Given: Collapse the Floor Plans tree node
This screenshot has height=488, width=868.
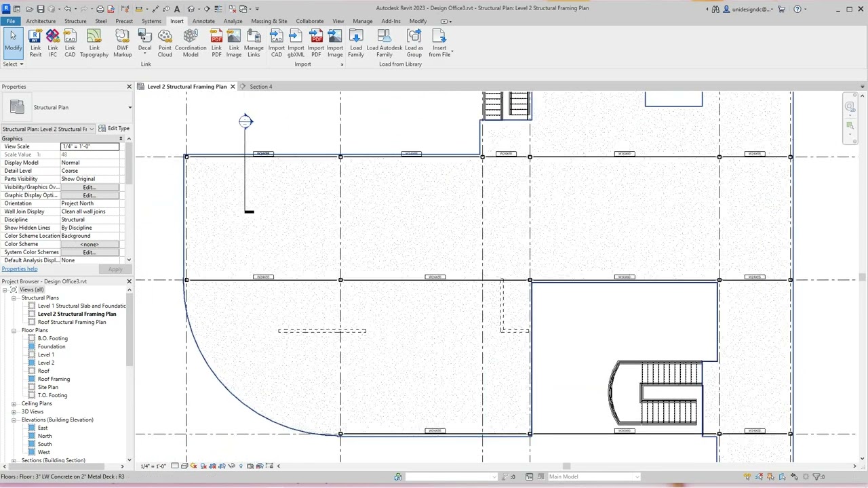Looking at the screenshot, I should [x=14, y=330].
